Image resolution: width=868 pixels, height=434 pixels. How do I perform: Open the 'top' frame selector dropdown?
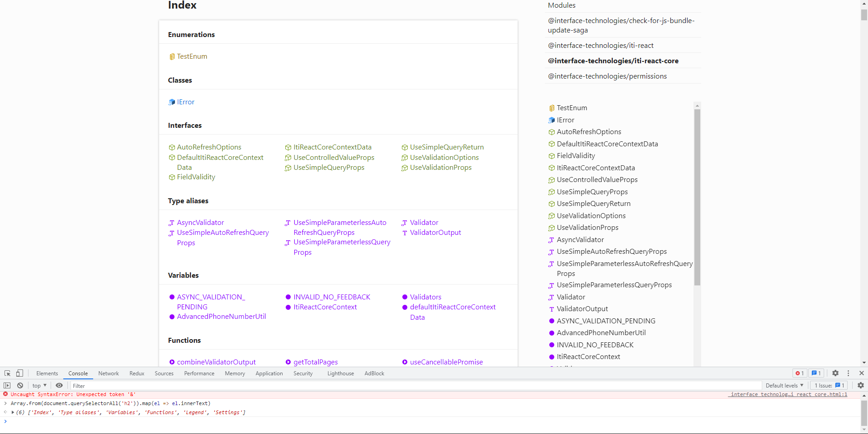pos(38,385)
